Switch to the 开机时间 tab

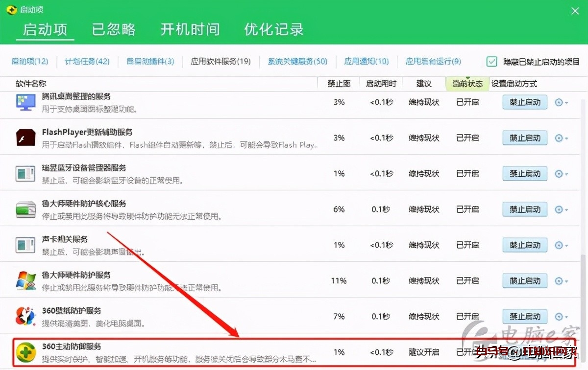tap(190, 29)
